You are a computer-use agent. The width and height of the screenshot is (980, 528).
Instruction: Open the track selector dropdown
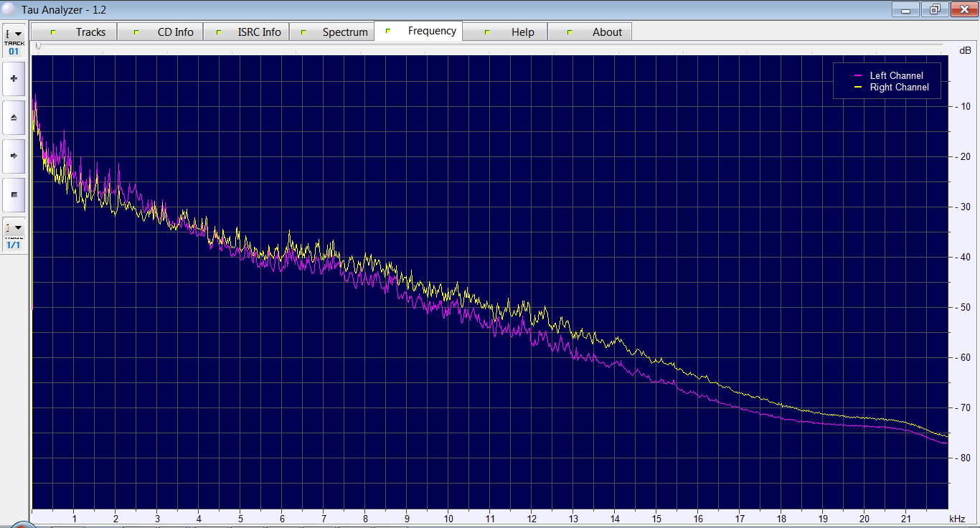(14, 34)
